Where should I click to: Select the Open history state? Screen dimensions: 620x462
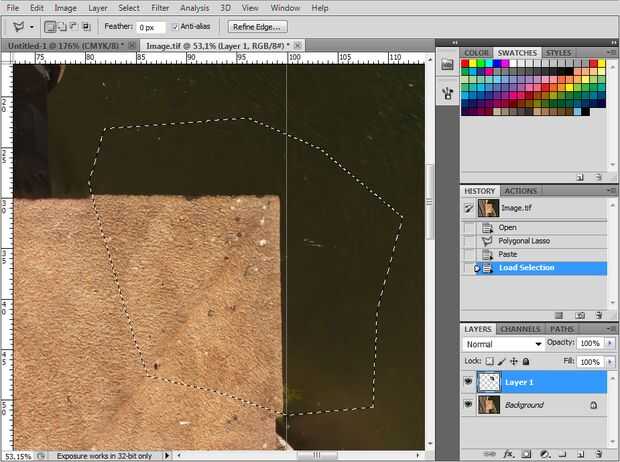(x=534, y=227)
